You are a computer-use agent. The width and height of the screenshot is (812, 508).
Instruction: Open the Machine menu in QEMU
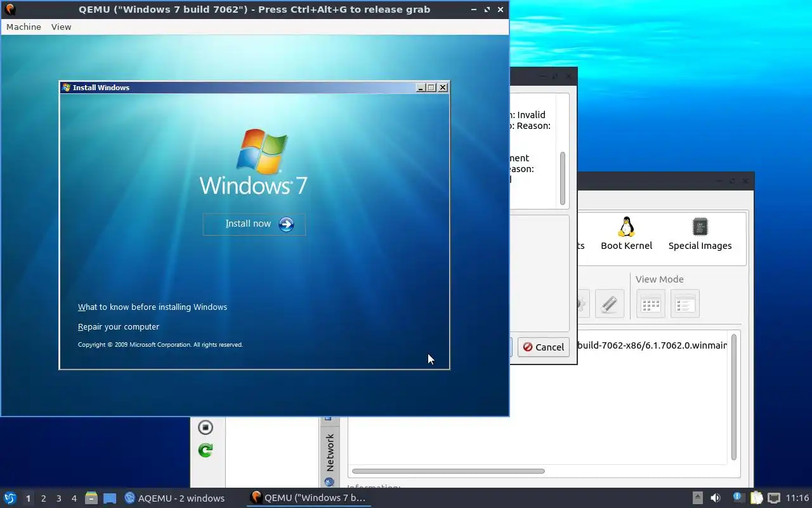[23, 27]
